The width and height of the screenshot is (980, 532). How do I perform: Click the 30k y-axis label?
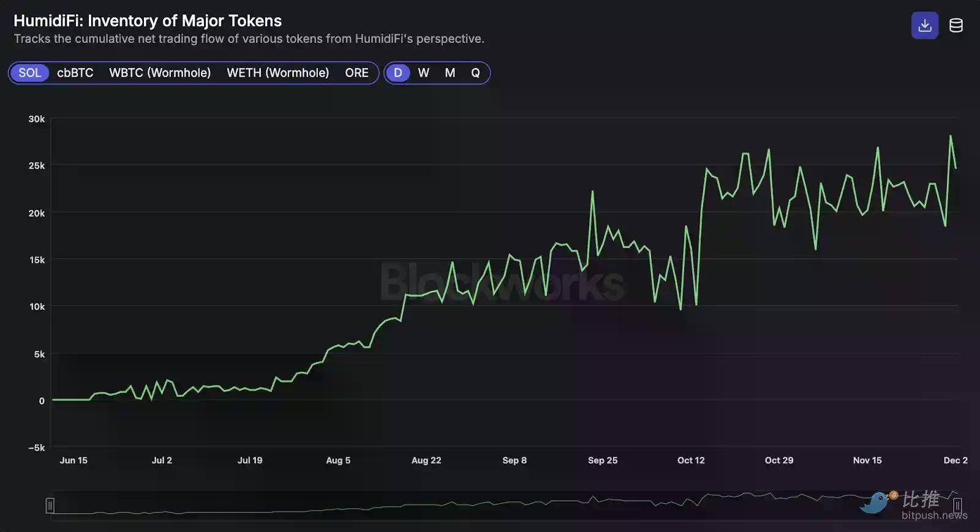coord(37,119)
